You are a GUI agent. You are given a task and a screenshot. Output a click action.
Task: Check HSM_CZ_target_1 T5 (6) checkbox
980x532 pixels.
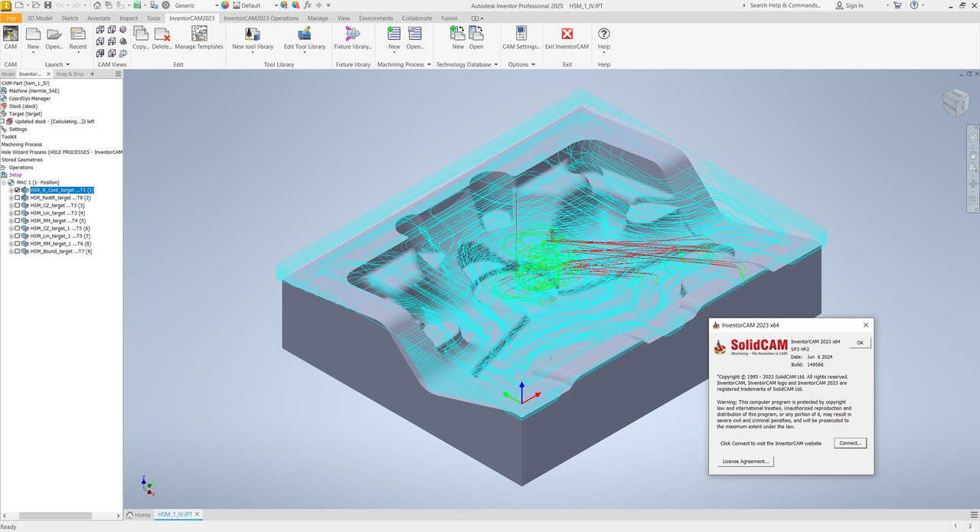18,228
